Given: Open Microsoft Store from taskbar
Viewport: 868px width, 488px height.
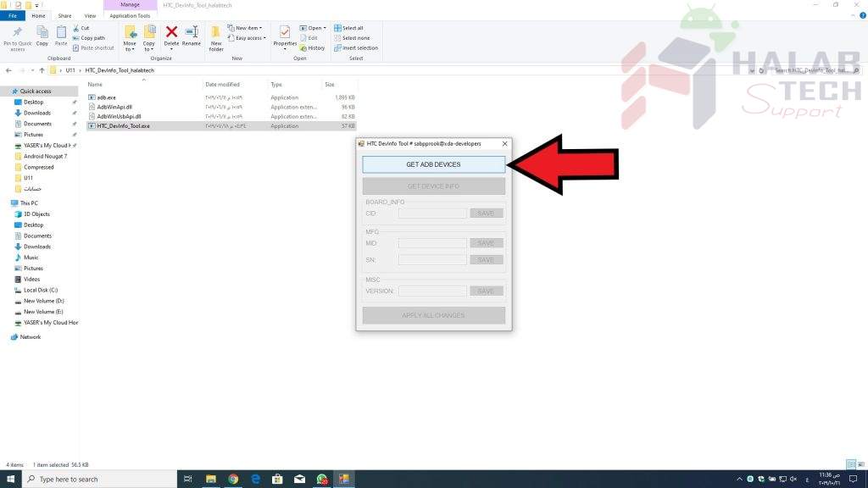Looking at the screenshot, I should pyautogui.click(x=277, y=480).
